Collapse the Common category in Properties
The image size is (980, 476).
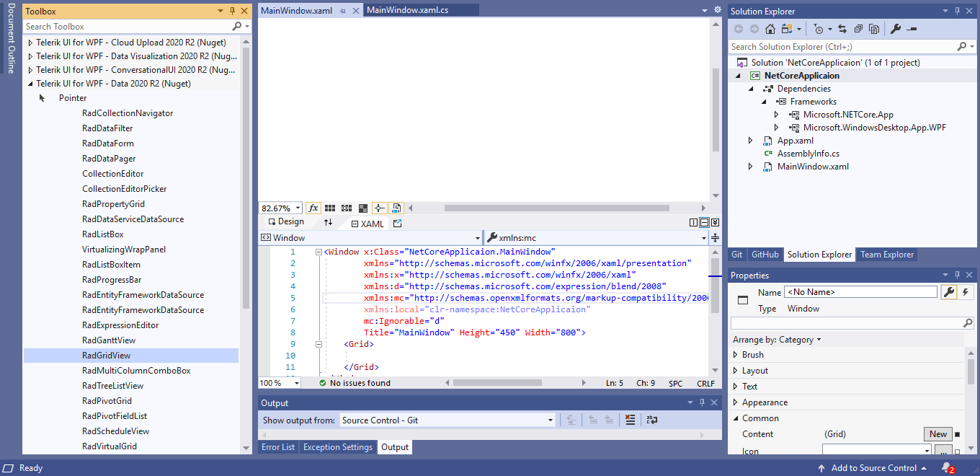tap(735, 418)
